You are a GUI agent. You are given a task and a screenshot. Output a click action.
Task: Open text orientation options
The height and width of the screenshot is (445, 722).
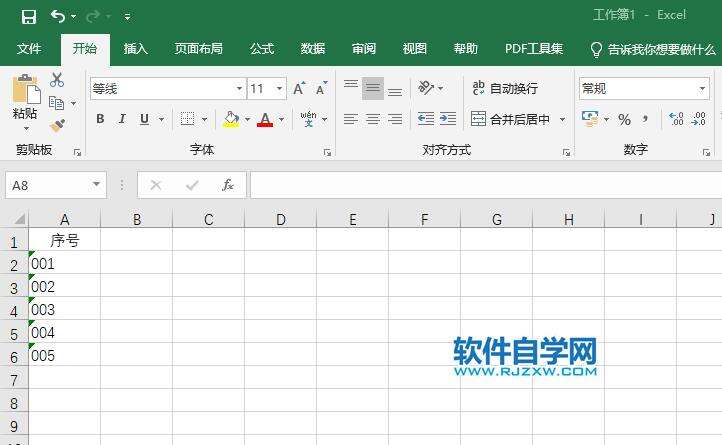(430, 88)
